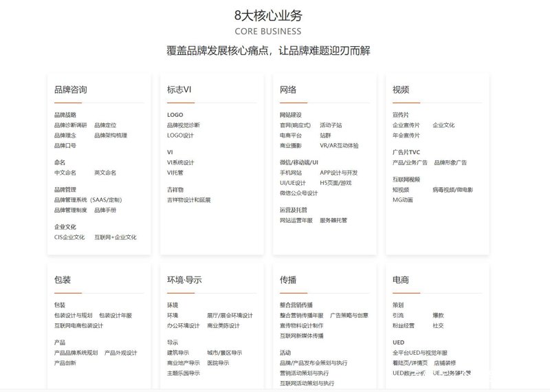Click 包装设计年服

tap(115, 316)
